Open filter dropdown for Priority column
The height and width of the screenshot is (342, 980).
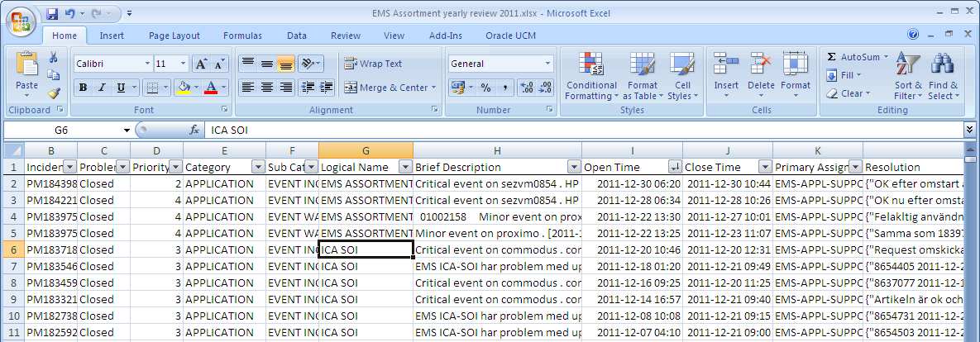click(x=175, y=167)
